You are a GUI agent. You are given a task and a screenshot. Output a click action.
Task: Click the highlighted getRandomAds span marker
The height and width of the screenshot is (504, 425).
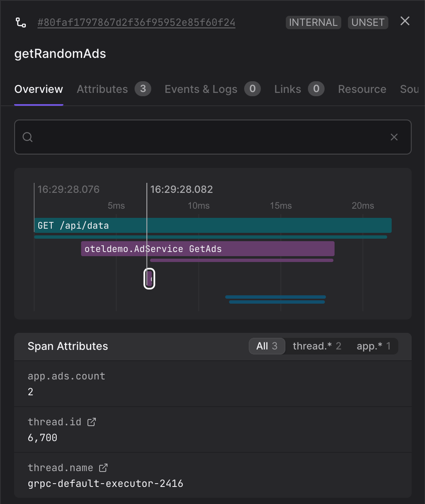click(150, 279)
